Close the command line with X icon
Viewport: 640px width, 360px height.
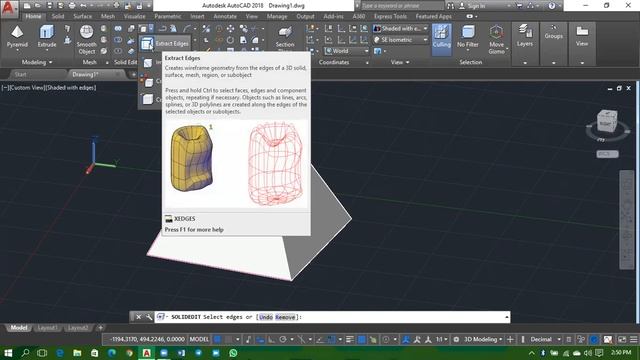139,317
